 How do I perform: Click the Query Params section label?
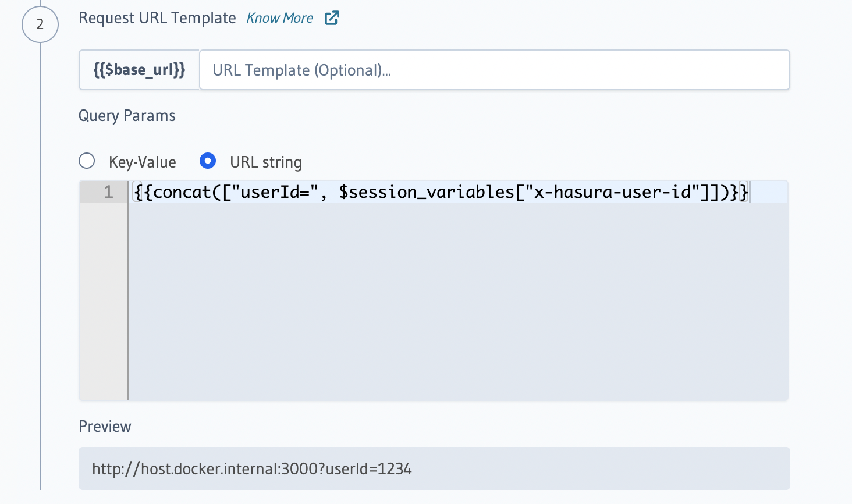(127, 116)
